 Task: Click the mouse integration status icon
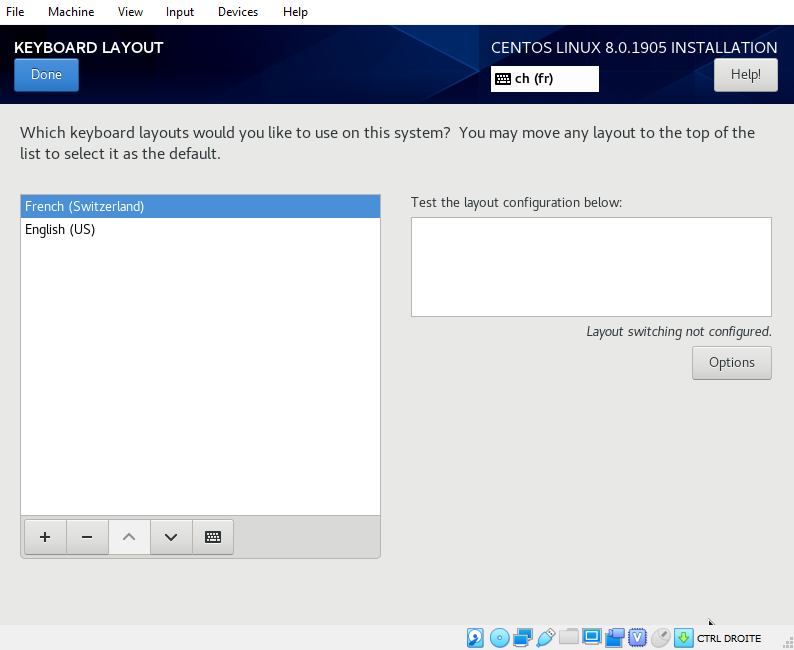point(661,638)
